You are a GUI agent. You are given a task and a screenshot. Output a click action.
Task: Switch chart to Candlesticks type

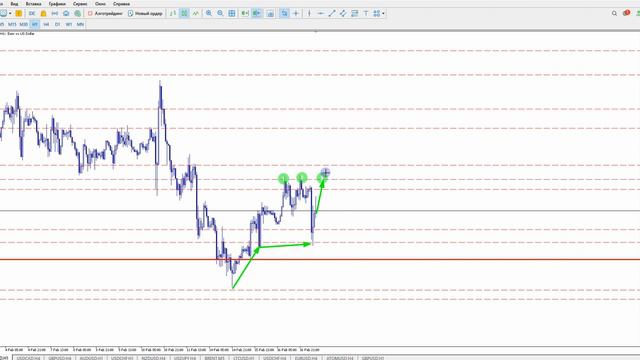pos(184,13)
